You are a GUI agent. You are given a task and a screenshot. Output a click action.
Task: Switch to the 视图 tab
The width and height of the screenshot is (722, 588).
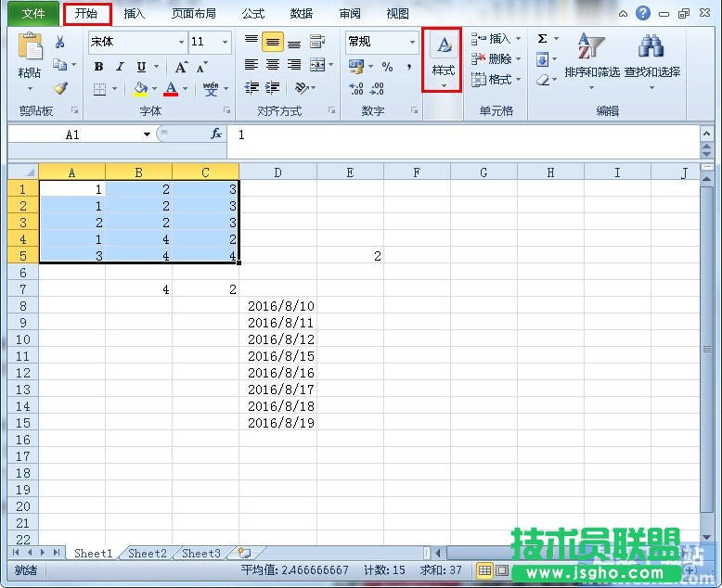[397, 14]
